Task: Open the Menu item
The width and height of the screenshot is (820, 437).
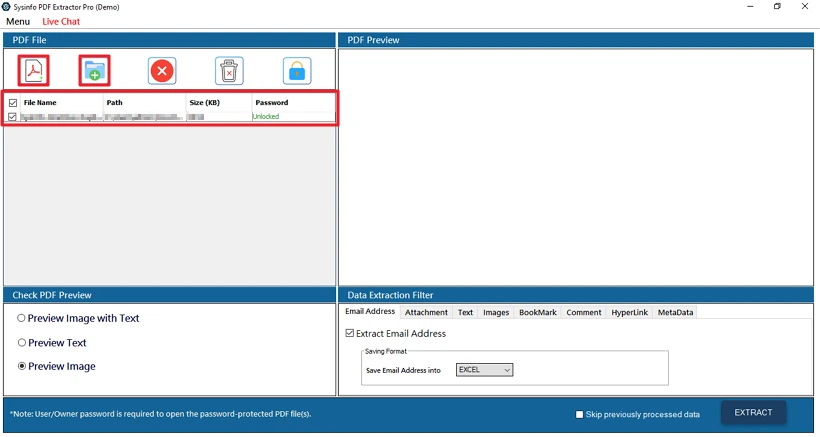Action: point(18,21)
